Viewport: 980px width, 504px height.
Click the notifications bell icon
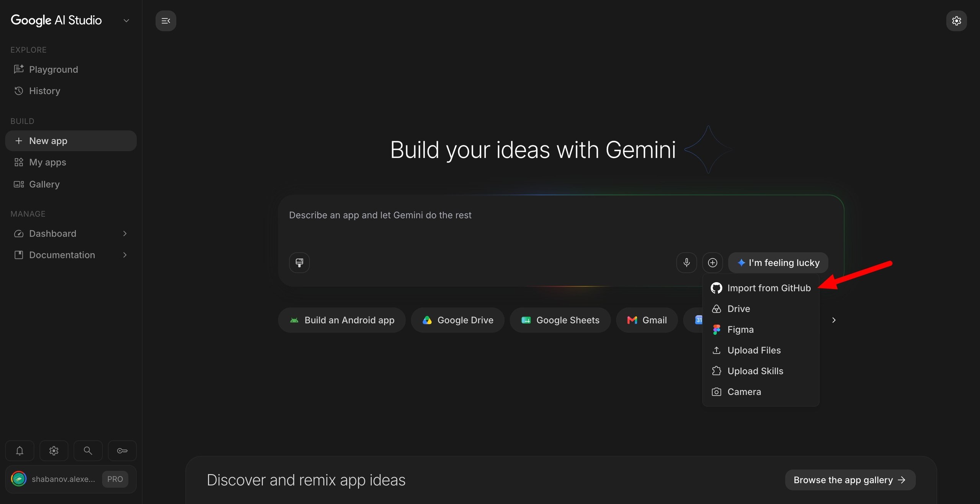click(x=20, y=451)
